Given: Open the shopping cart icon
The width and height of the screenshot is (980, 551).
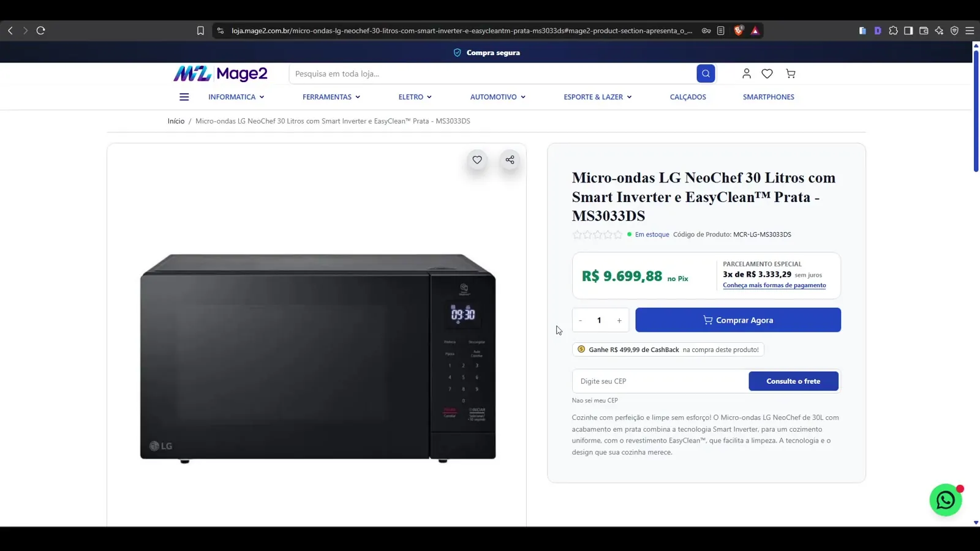Looking at the screenshot, I should (x=791, y=73).
